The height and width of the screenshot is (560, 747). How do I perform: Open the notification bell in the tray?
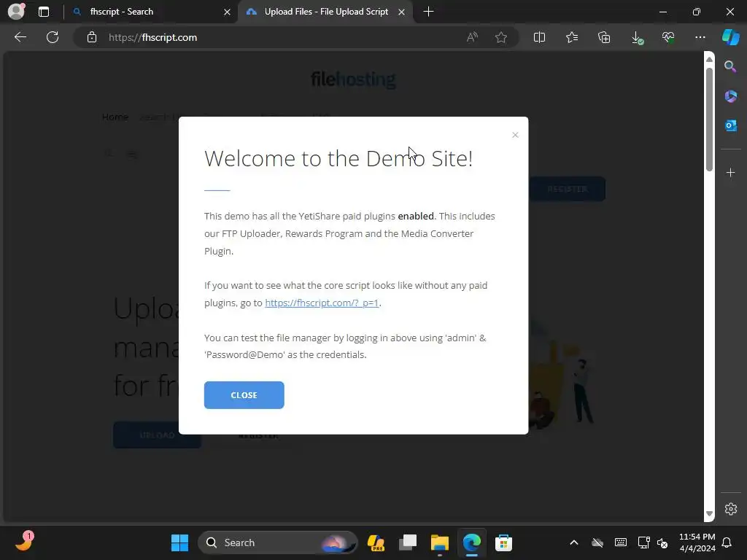727,542
